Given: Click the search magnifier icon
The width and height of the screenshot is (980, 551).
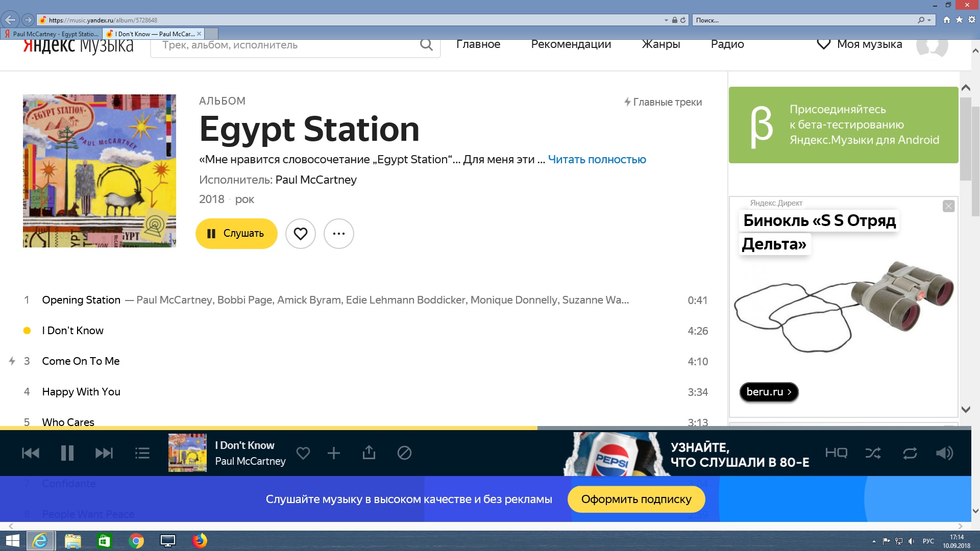Looking at the screenshot, I should (426, 45).
